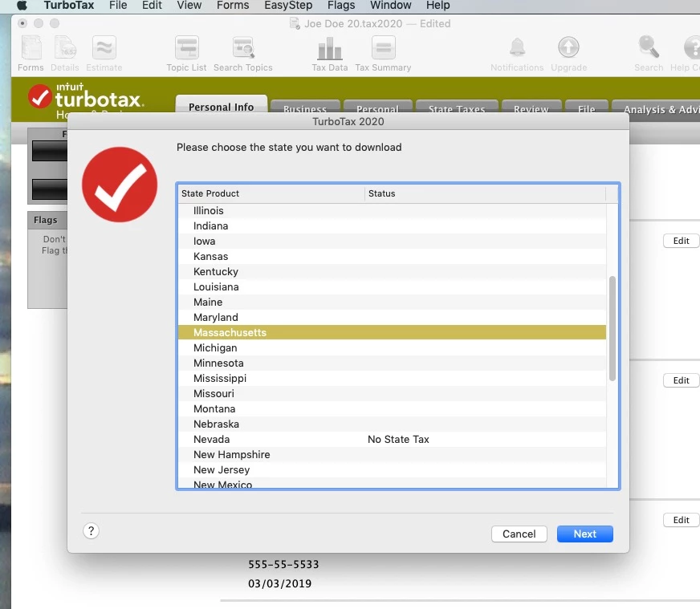Select Nebraska in the state list
This screenshot has height=609, width=700.
[x=392, y=424]
